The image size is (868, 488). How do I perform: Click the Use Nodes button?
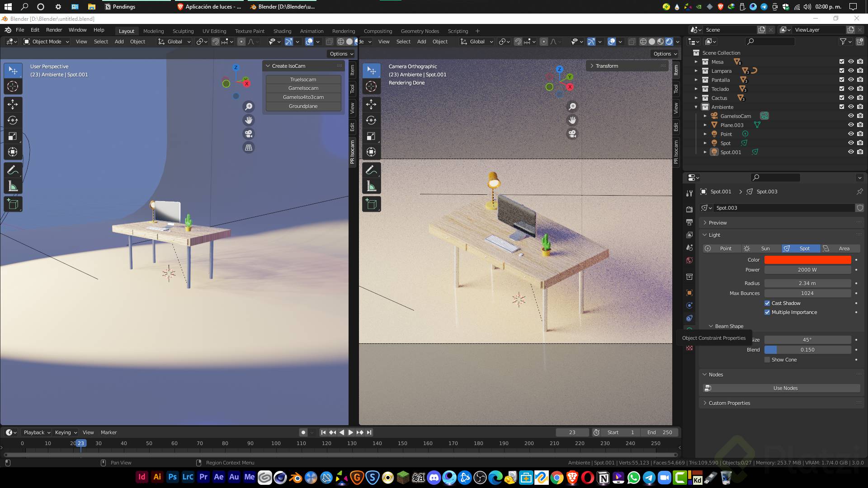(785, 388)
